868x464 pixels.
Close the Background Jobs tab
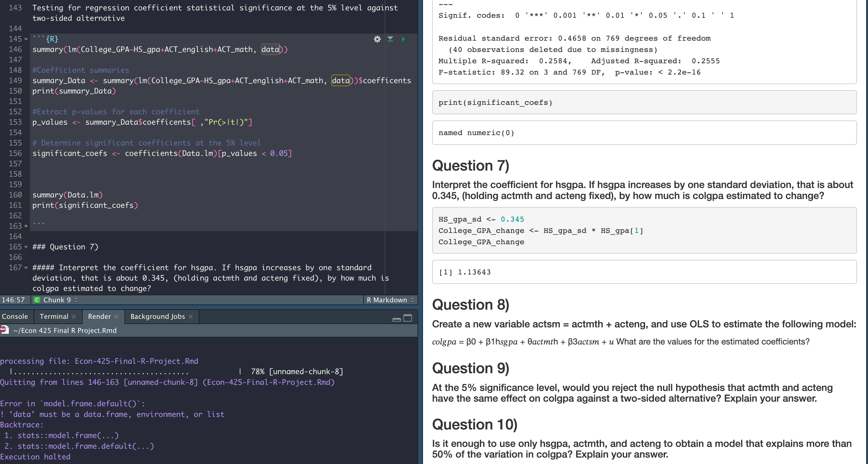(x=191, y=317)
